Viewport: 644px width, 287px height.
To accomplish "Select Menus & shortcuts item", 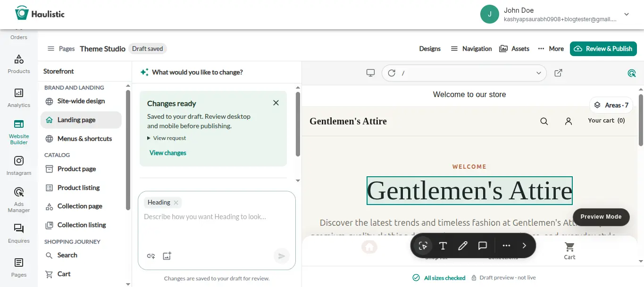I will (x=81, y=139).
